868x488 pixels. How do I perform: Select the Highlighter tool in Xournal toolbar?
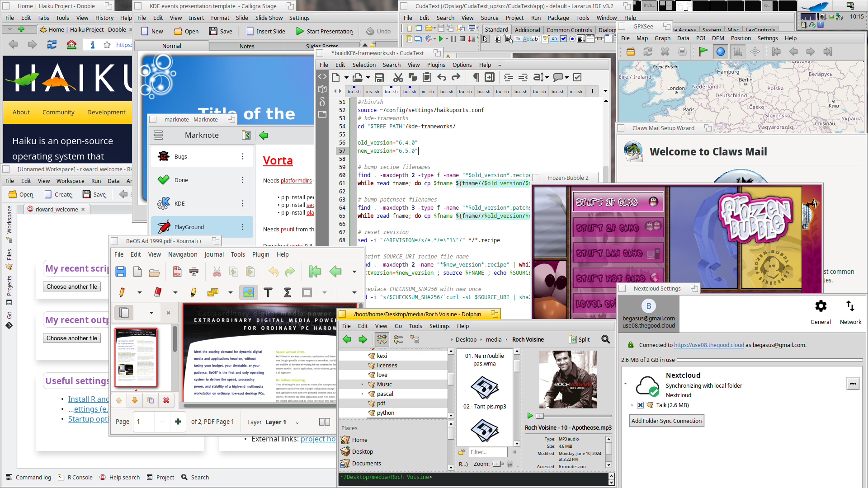tap(193, 292)
